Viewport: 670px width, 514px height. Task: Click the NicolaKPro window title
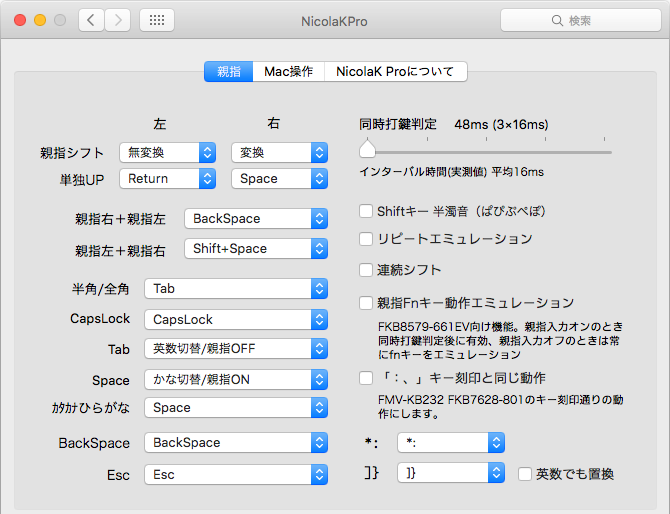(334, 21)
